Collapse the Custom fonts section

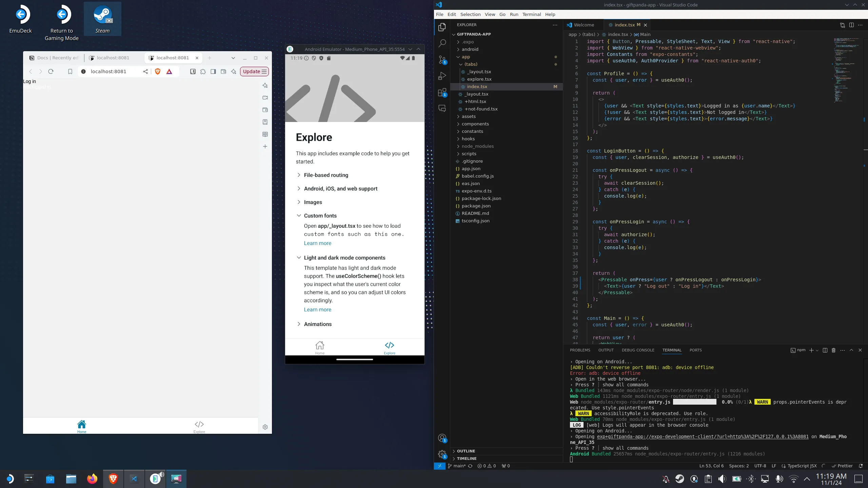coord(317,216)
